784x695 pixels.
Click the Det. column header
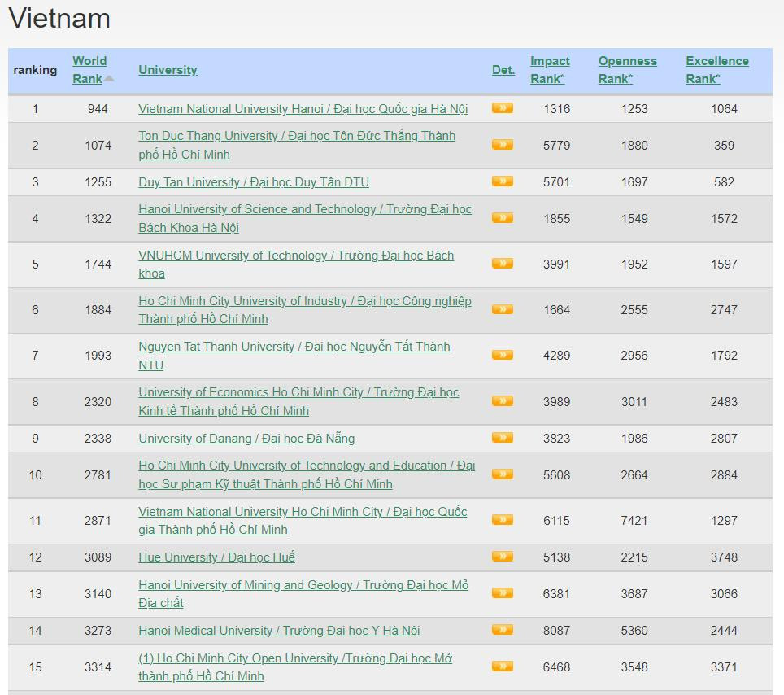point(503,70)
